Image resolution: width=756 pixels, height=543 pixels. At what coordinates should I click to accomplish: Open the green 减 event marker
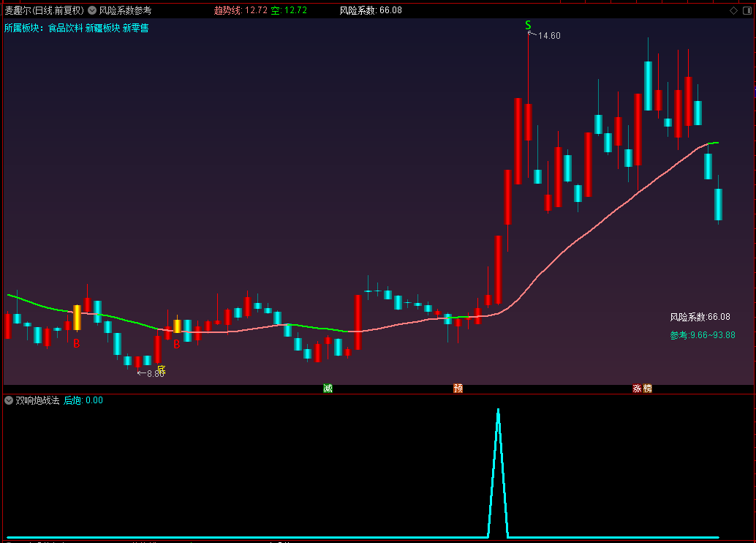coord(328,389)
